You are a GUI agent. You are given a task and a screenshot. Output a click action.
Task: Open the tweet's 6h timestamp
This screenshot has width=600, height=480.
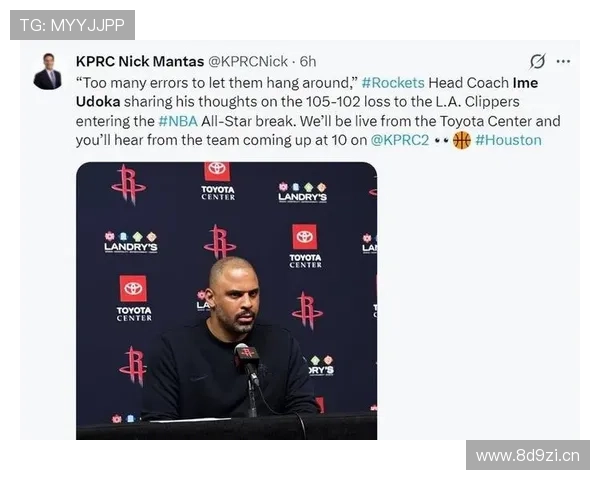308,61
